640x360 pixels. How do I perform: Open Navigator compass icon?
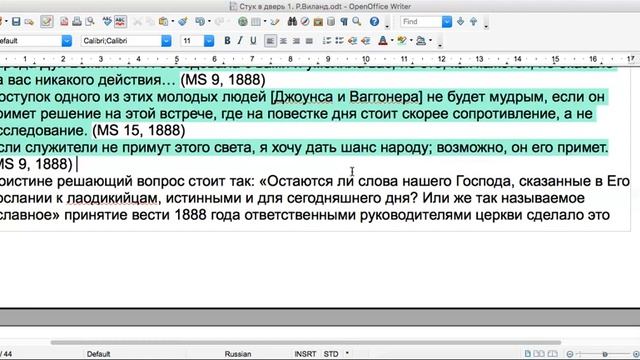[x=305, y=22]
